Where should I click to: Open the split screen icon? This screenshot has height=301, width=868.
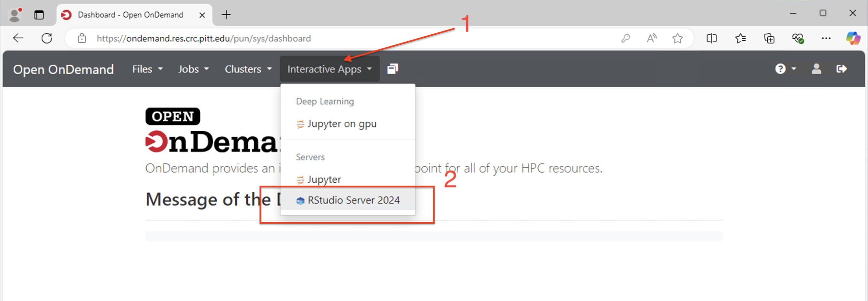[712, 38]
